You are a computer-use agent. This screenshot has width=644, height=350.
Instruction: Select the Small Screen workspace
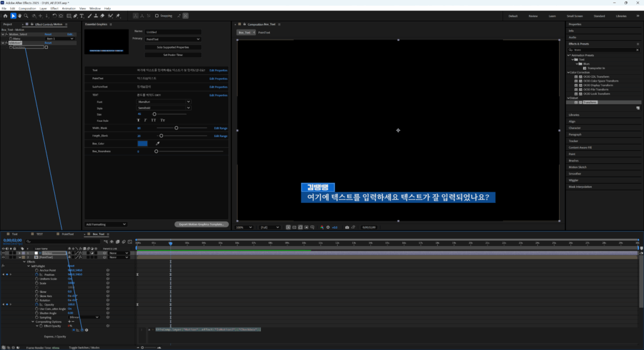[575, 16]
